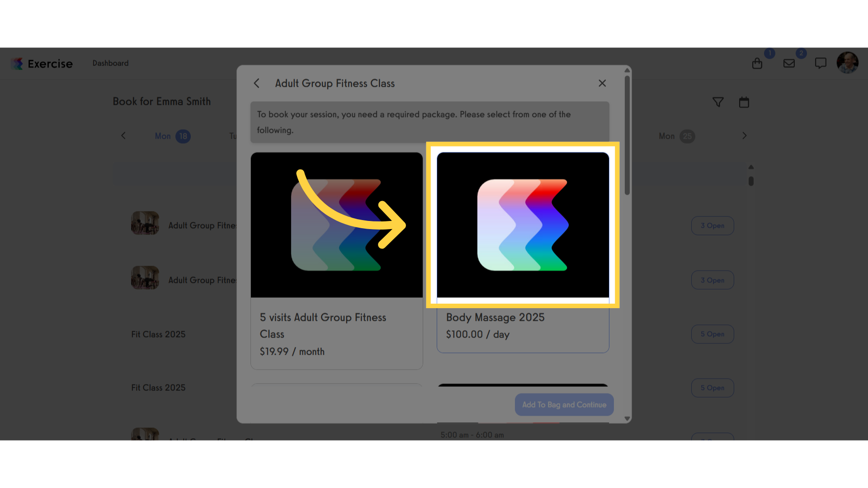
Task: Click first Adult Group Fitness 3 Open button
Action: point(712,225)
